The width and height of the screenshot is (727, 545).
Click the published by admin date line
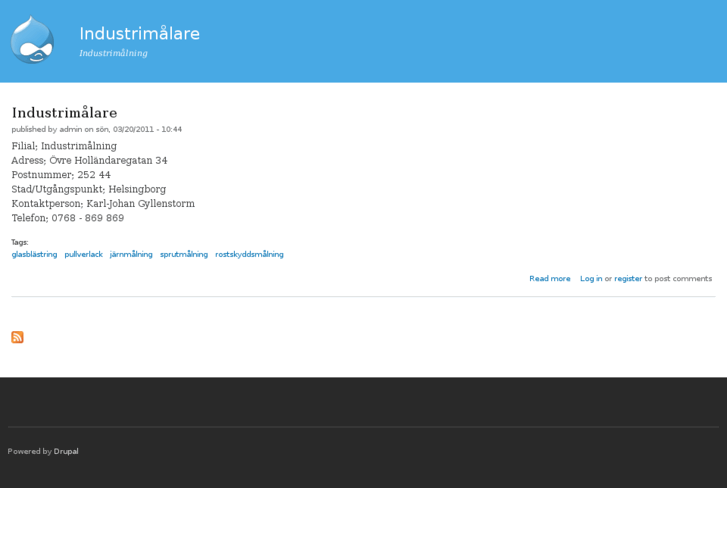point(96,129)
